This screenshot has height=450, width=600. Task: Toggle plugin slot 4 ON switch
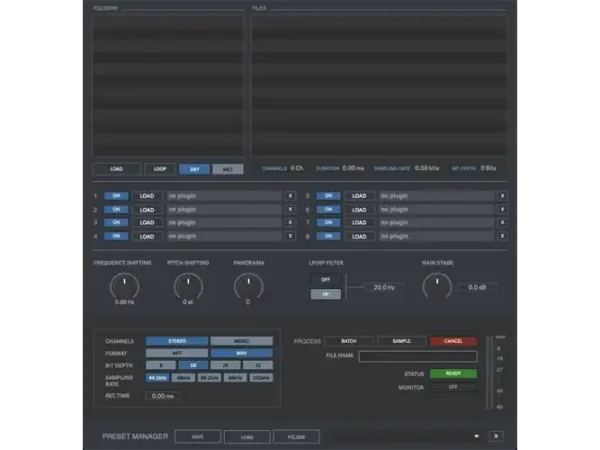click(x=116, y=236)
